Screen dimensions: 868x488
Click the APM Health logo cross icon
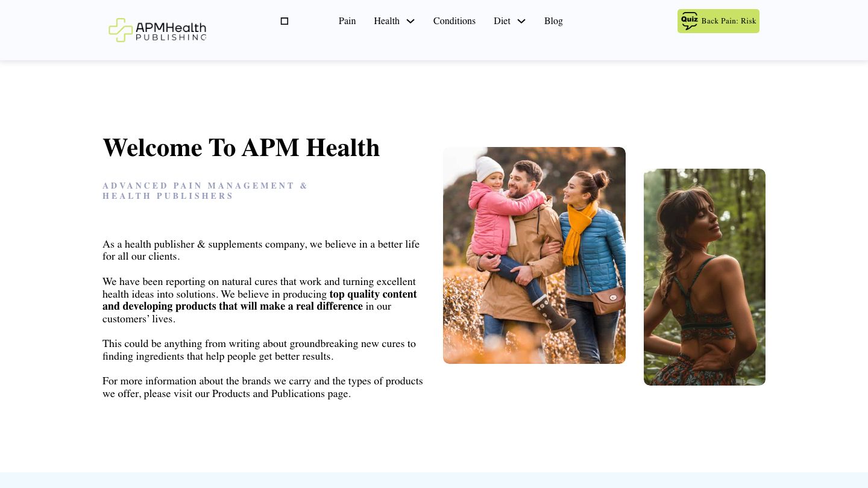(x=121, y=30)
